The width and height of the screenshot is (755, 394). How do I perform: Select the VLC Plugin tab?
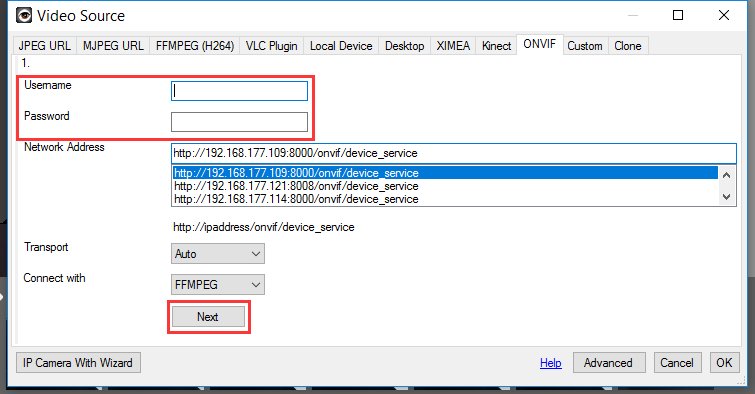272,46
